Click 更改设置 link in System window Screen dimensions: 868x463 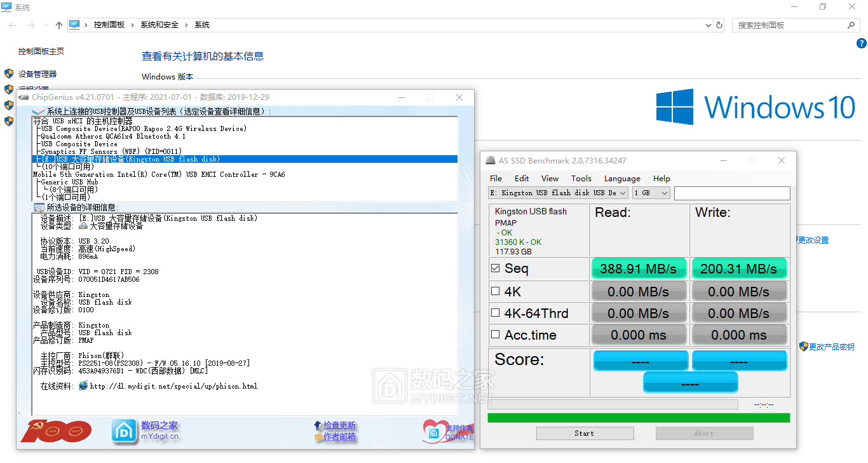(x=813, y=240)
